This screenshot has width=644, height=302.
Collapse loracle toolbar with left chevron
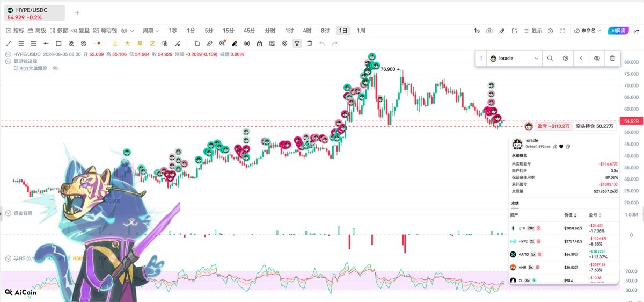(581, 58)
